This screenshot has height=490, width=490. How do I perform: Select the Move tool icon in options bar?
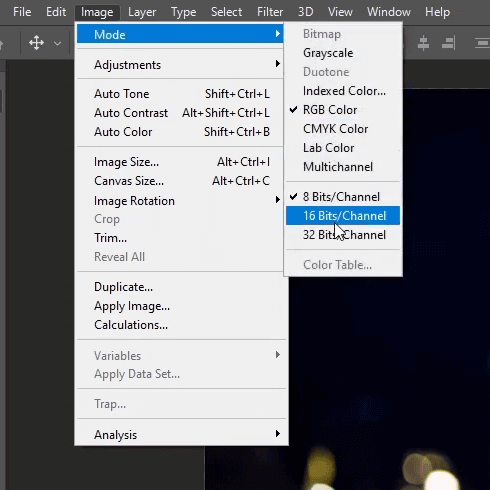pyautogui.click(x=36, y=43)
